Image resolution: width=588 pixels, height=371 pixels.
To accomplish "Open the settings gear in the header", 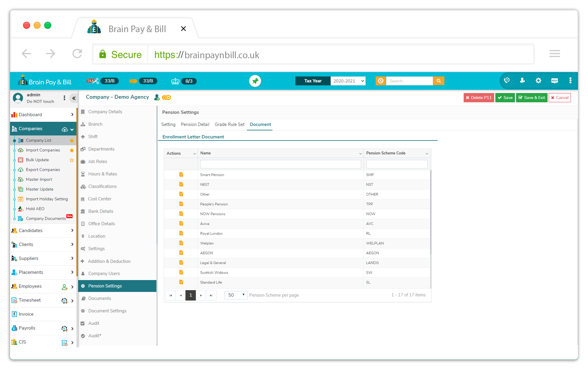I will coord(538,81).
